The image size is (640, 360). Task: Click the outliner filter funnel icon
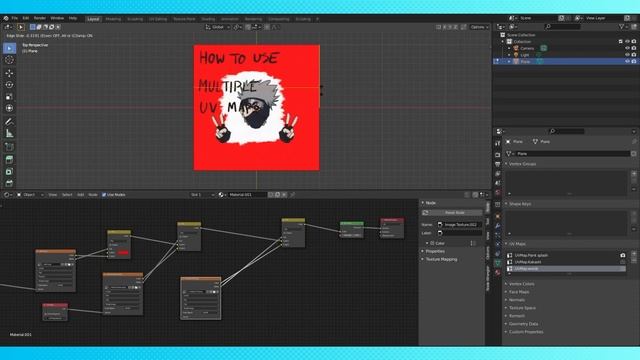[622, 27]
